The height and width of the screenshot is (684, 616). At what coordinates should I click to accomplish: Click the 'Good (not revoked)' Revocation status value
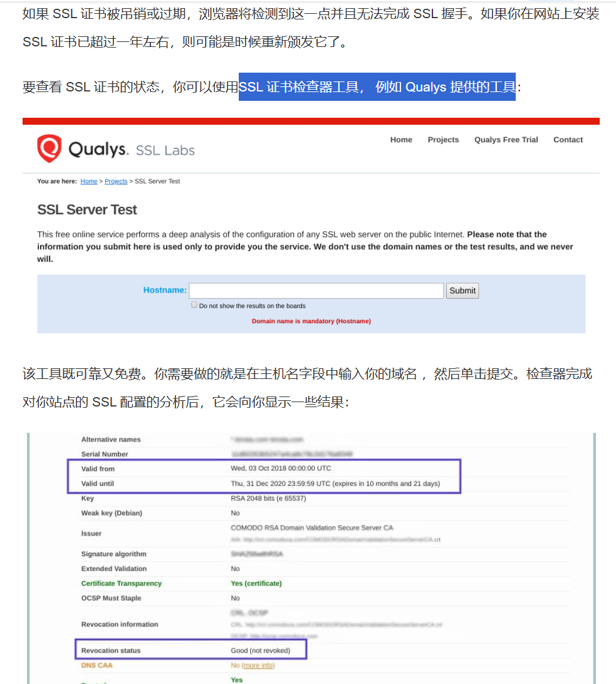coord(261,650)
